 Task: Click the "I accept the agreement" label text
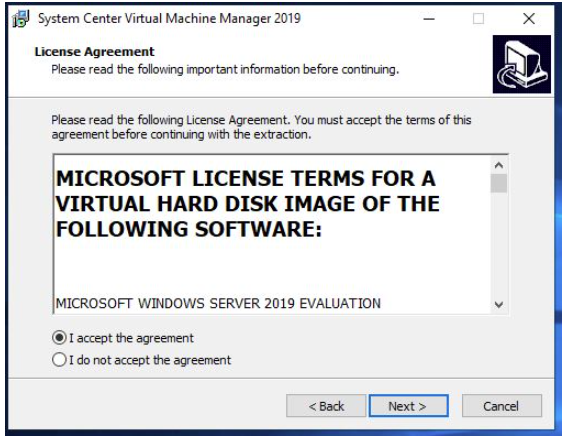(x=131, y=338)
